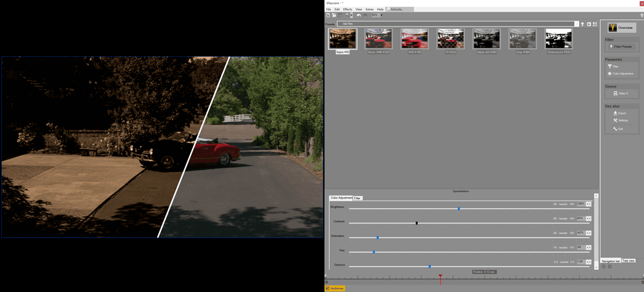
Task: Switch to Tree view tab
Action: click(629, 260)
